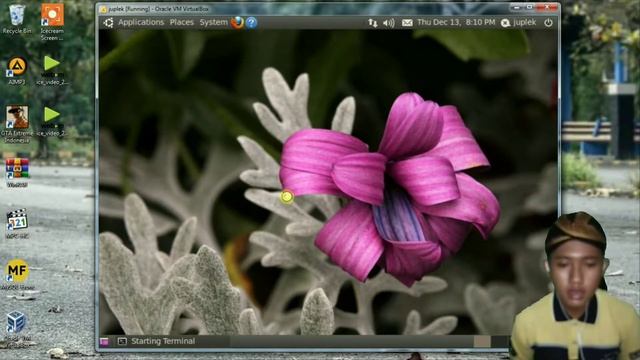Viewport: 640px width, 360px height.
Task: Open the Recycle Bin desktop icon
Action: click(17, 19)
